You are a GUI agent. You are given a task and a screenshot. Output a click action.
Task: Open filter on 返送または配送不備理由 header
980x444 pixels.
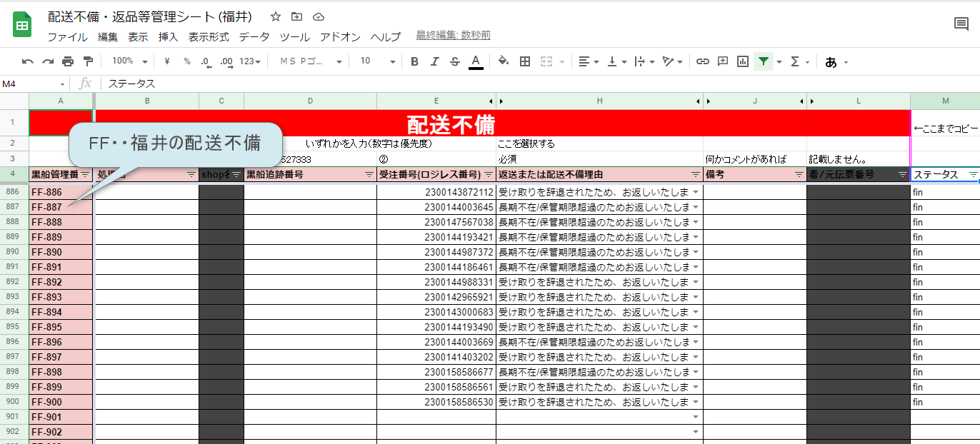pyautogui.click(x=695, y=175)
